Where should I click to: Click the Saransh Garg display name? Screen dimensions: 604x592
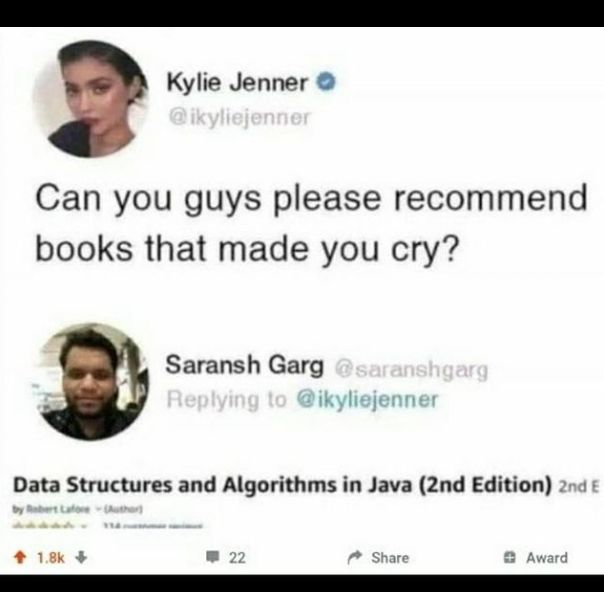pos(245,365)
